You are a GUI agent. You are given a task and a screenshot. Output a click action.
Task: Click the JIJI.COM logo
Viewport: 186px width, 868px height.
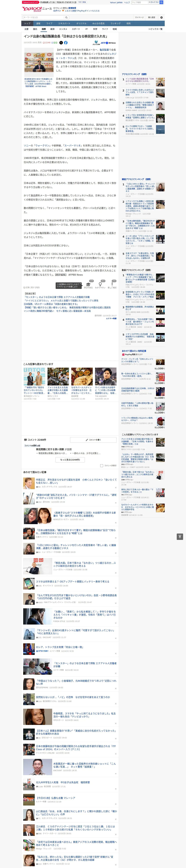pos(96,43)
